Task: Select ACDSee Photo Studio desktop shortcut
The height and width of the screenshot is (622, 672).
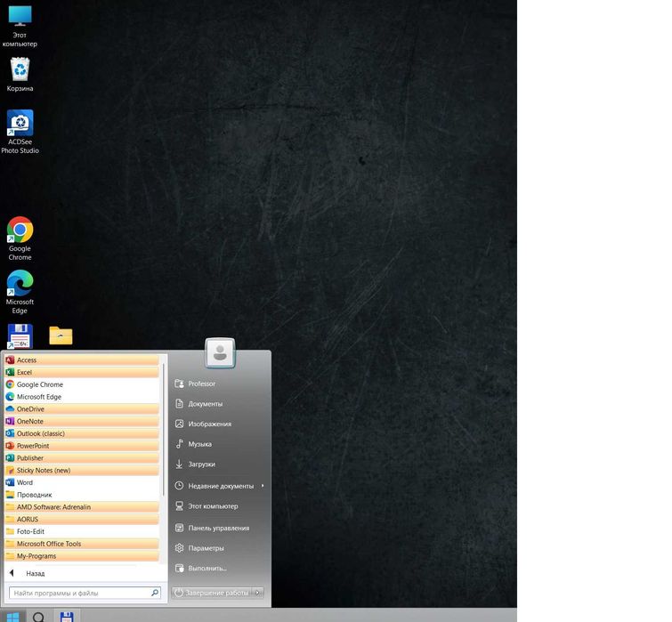Action: click(x=20, y=132)
